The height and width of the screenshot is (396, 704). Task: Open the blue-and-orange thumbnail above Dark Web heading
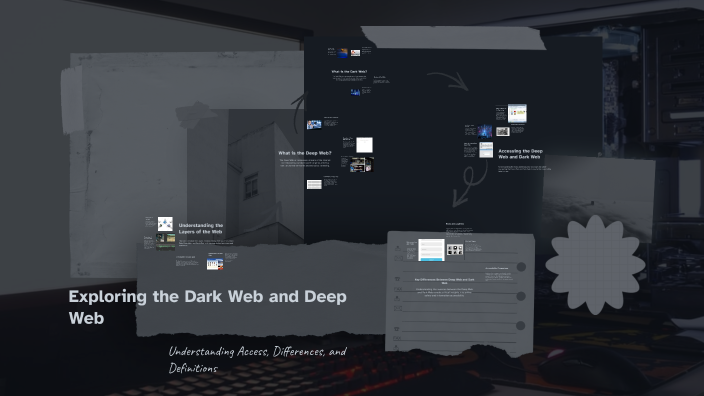343,53
